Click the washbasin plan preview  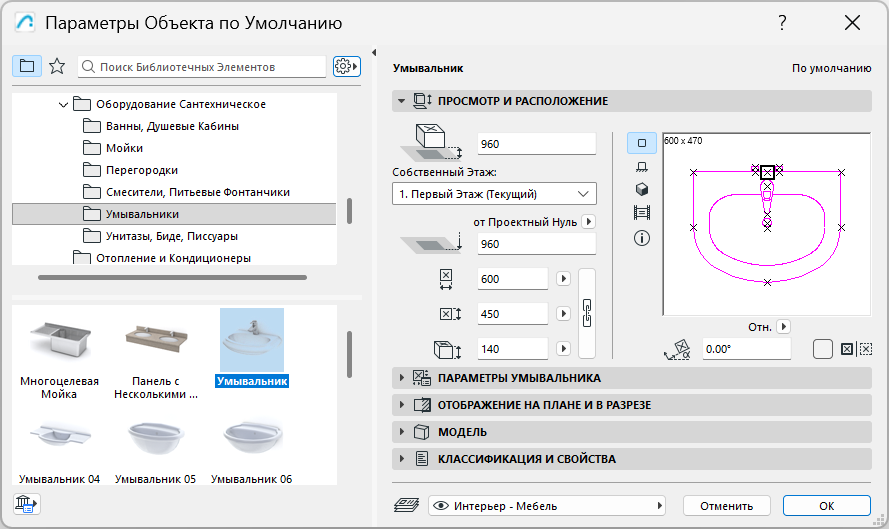tap(767, 225)
